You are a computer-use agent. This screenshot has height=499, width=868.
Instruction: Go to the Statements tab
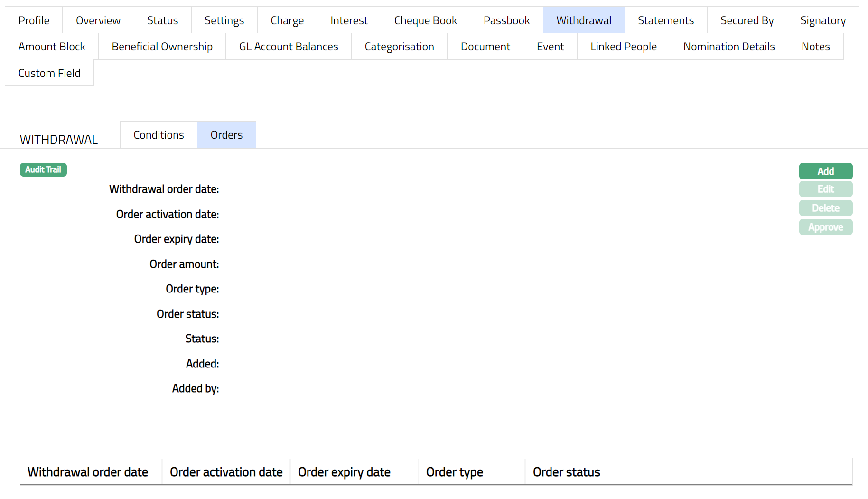click(x=665, y=20)
